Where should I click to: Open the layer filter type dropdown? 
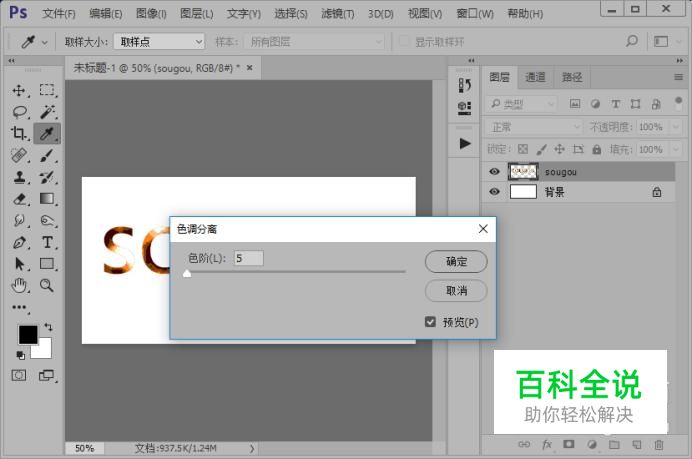point(522,104)
